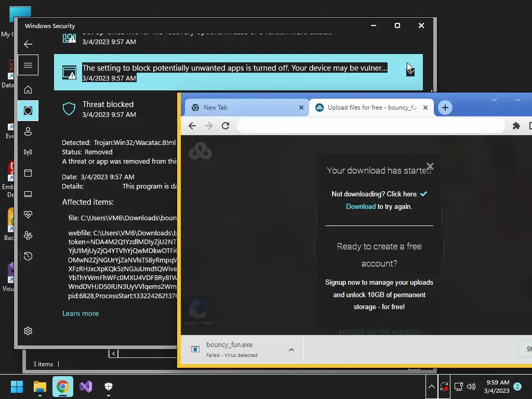This screenshot has width=532, height=399.
Task: Click the Affected items heading
Action: (x=88, y=202)
